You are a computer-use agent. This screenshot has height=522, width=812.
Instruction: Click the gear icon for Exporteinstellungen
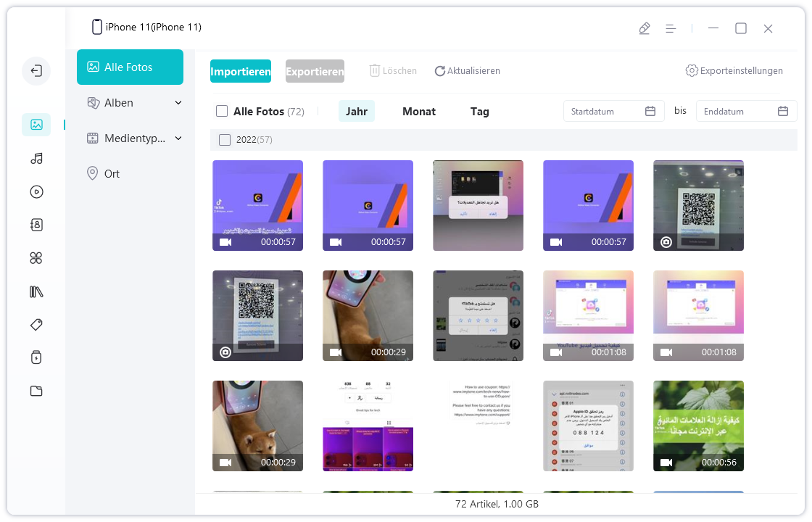(692, 71)
